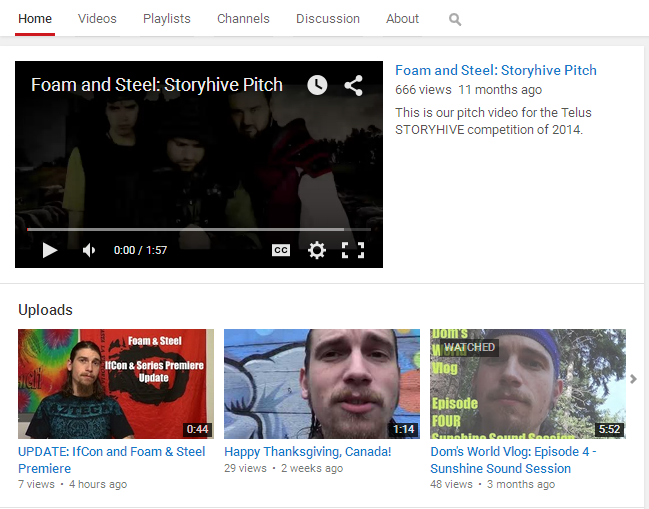649x509 pixels.
Task: Open the Home tab
Action: coord(35,19)
